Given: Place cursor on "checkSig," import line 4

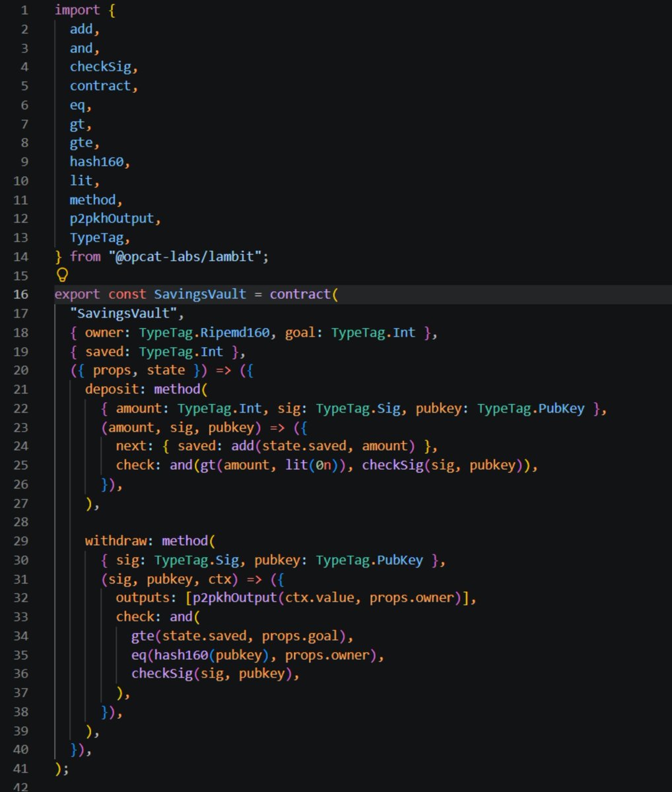Looking at the screenshot, I should (x=104, y=67).
